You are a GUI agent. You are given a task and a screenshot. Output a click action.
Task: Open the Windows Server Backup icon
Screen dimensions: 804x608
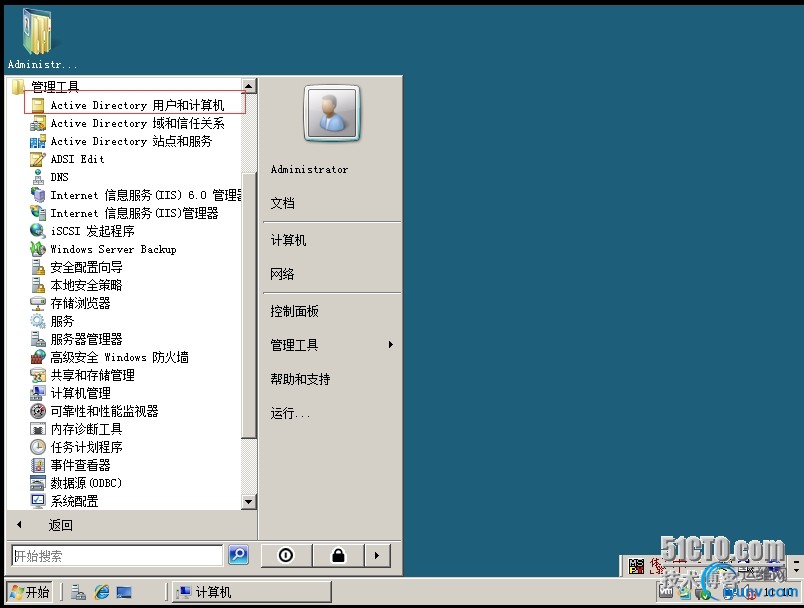click(x=38, y=249)
